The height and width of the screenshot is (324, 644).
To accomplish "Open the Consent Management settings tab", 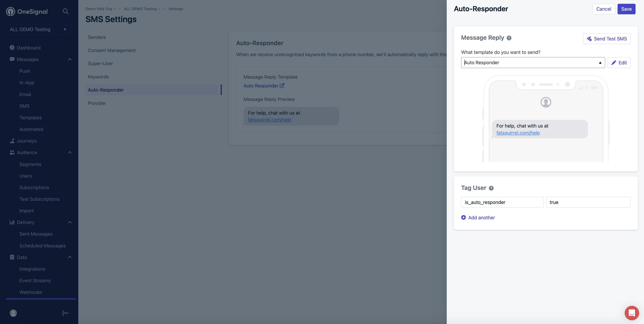I will click(112, 50).
